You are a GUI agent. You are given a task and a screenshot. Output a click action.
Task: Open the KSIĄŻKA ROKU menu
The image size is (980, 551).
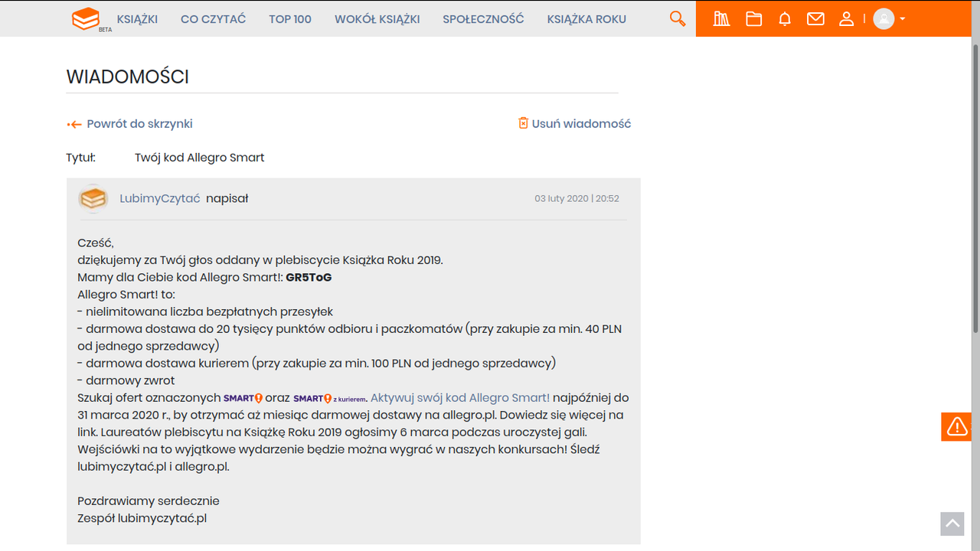pos(586,19)
